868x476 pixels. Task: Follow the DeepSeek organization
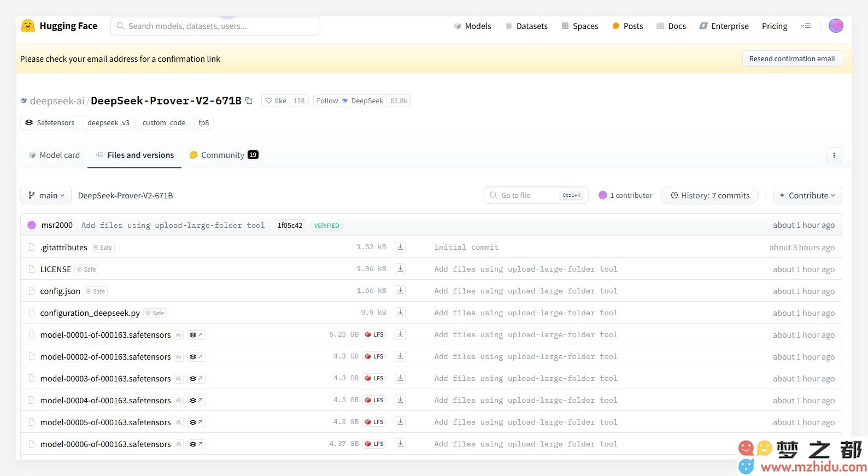point(350,101)
